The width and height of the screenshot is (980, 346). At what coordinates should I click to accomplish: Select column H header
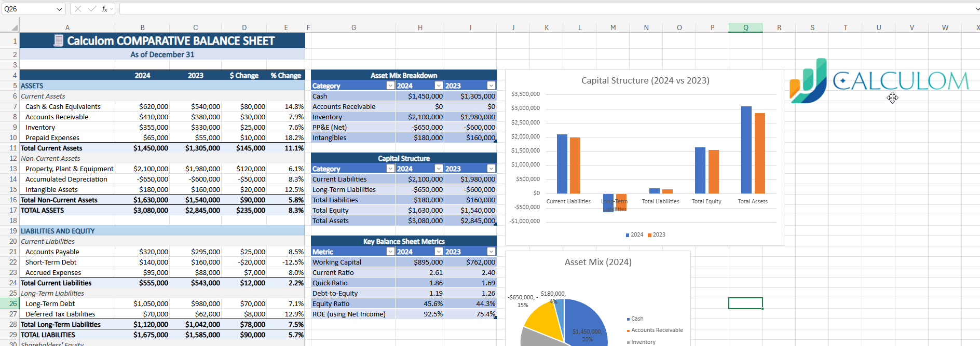click(420, 27)
